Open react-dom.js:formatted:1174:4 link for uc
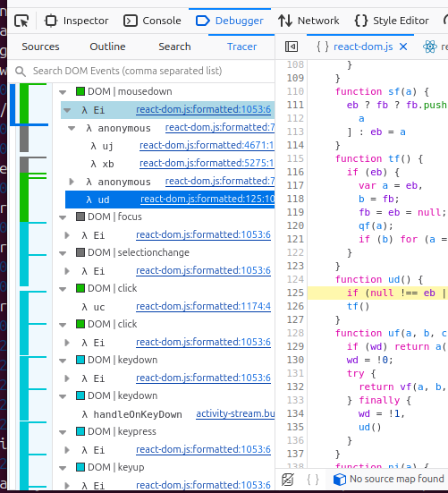 coord(203,306)
